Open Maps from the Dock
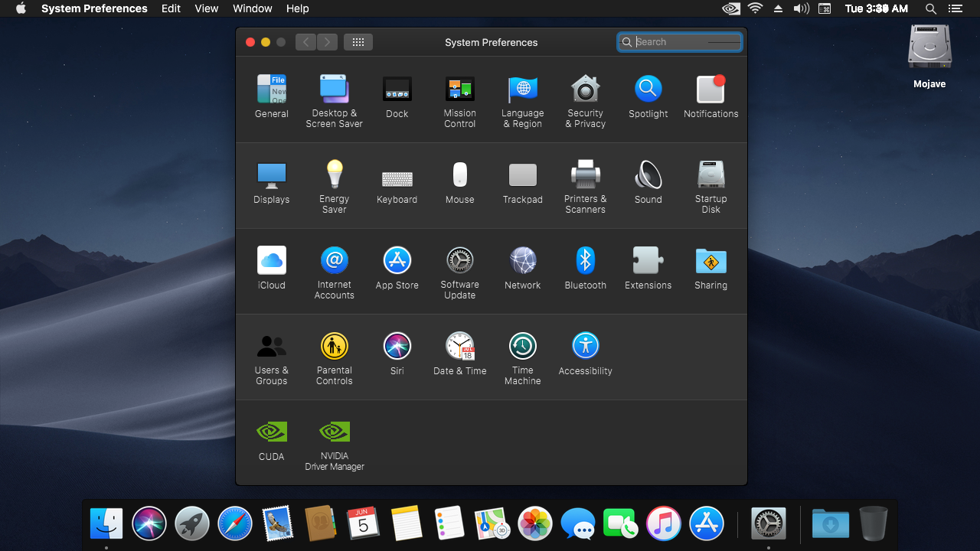Screen dimensions: 980x551 tap(492, 524)
